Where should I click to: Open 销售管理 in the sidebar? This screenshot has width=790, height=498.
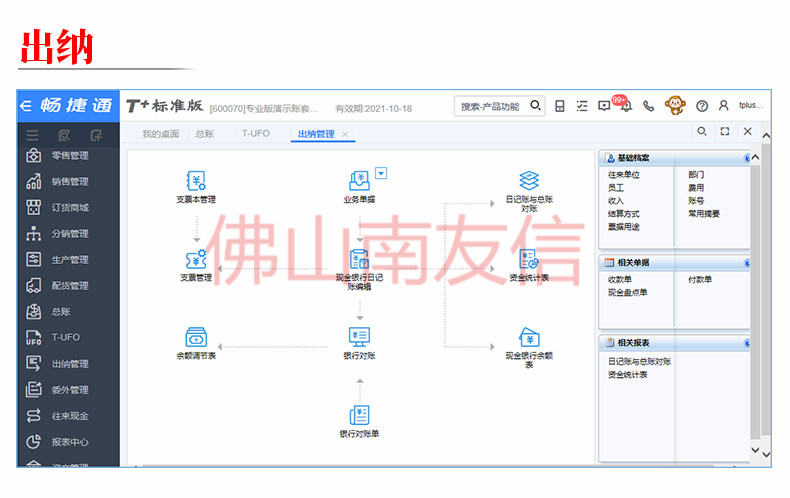(69, 181)
